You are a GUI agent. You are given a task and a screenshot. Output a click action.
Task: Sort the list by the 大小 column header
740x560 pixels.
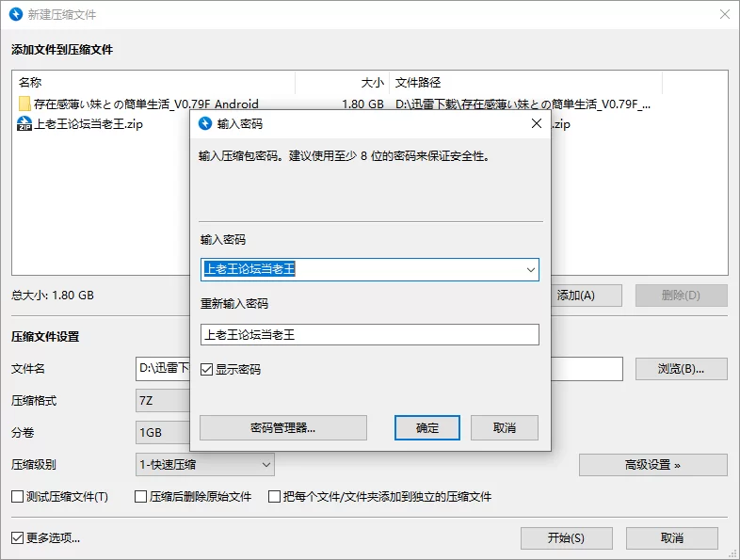click(342, 83)
